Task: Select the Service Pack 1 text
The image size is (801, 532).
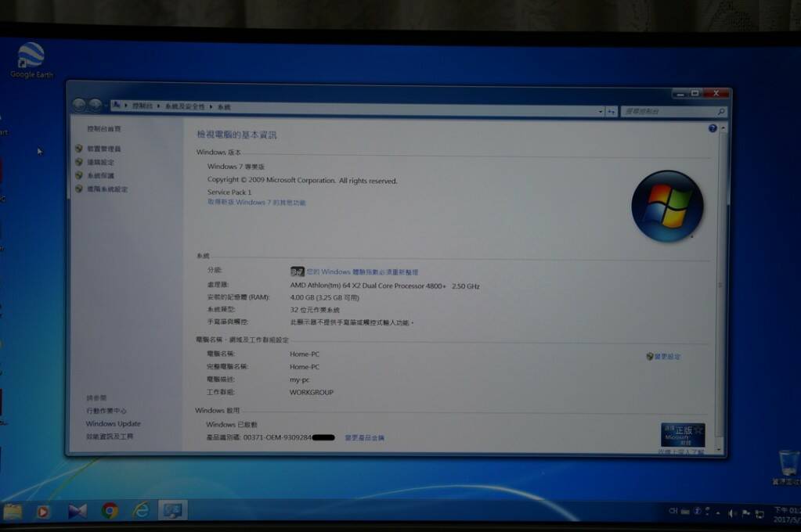Action: tap(229, 192)
